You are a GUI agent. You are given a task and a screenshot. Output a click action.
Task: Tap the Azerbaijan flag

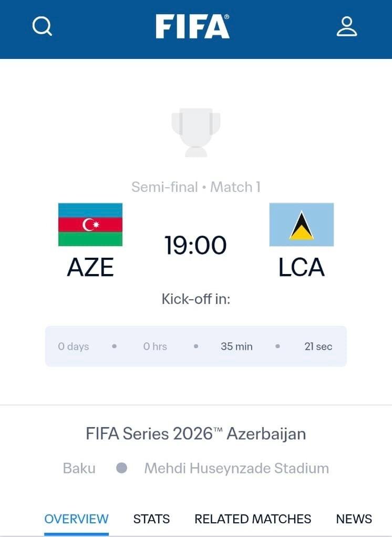(x=90, y=225)
